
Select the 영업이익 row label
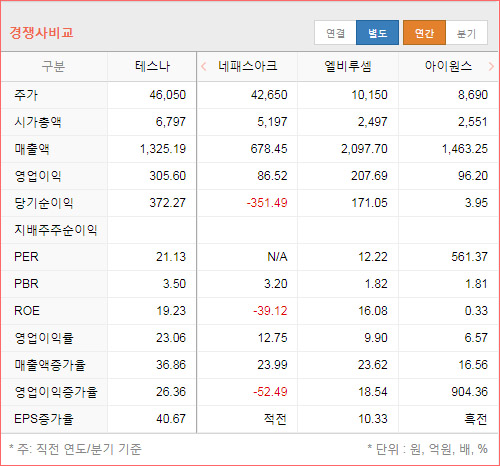click(x=38, y=176)
